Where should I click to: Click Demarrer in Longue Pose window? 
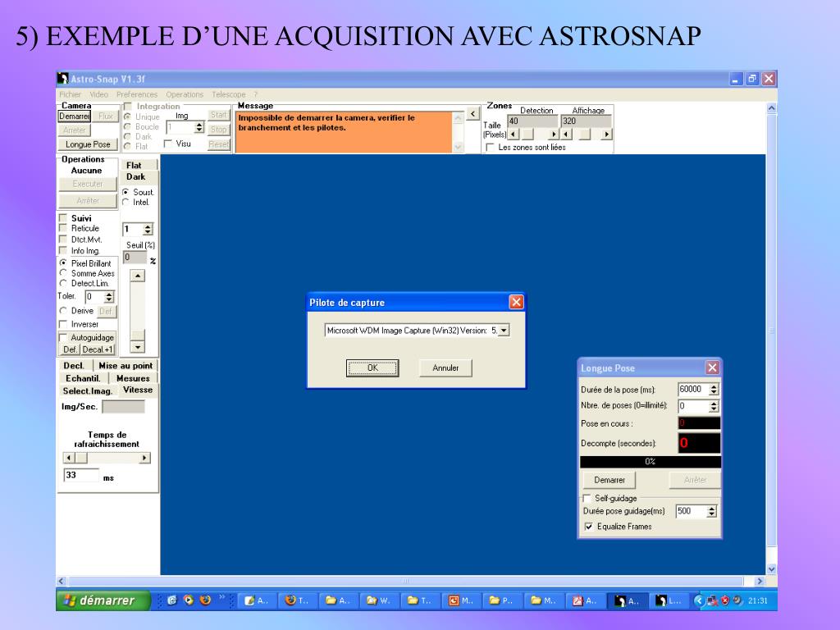(609, 480)
